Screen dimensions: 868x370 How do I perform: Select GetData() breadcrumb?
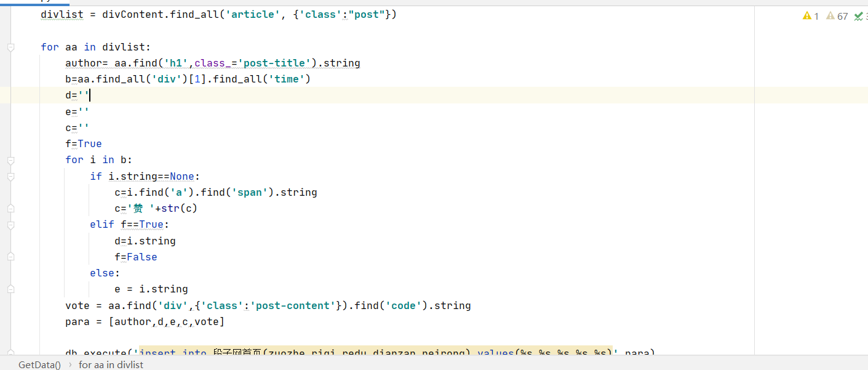(x=39, y=364)
